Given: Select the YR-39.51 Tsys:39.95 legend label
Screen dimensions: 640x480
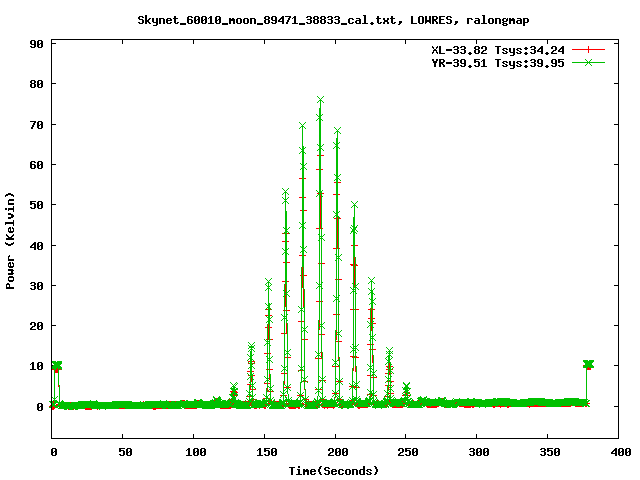Looking at the screenshot, I should pos(498,63).
